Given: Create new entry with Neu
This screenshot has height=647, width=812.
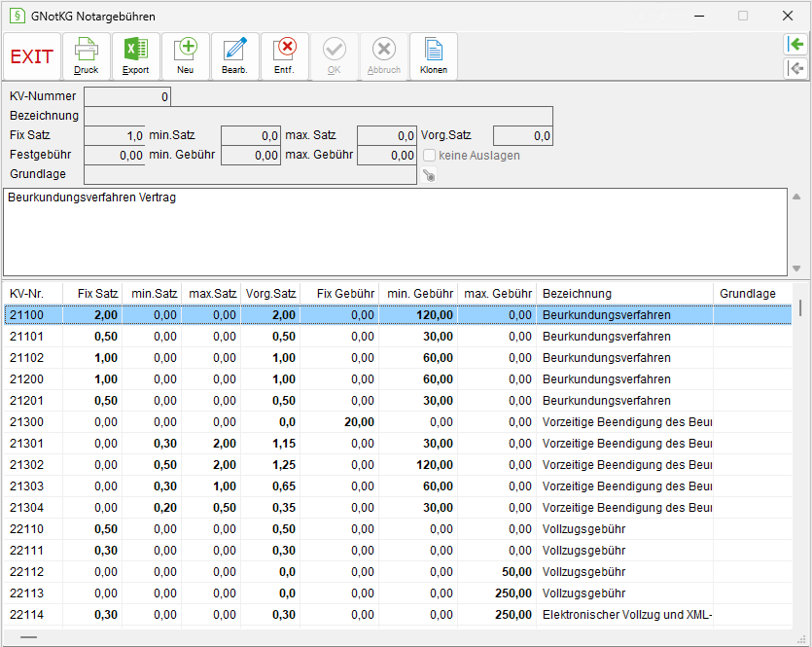Looking at the screenshot, I should point(186,56).
